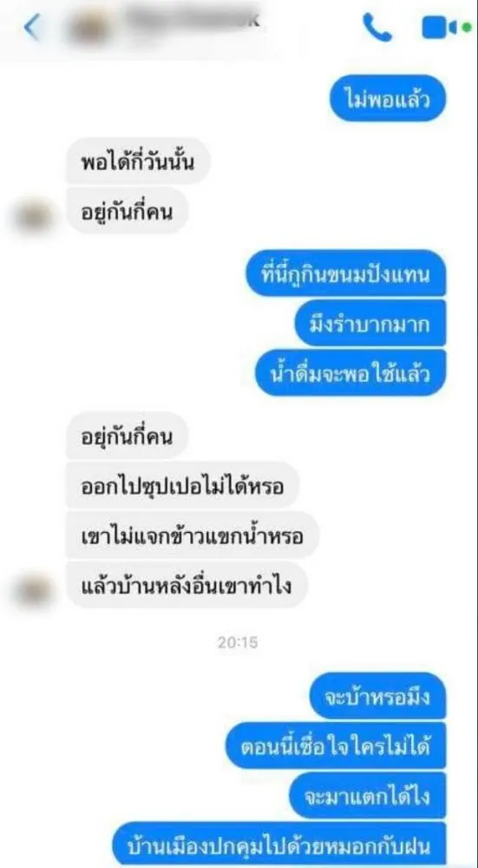Select the avatar beside 'อยู่กันกี่คน' message
Image resolution: width=478 pixels, height=868 pixels.
click(33, 215)
